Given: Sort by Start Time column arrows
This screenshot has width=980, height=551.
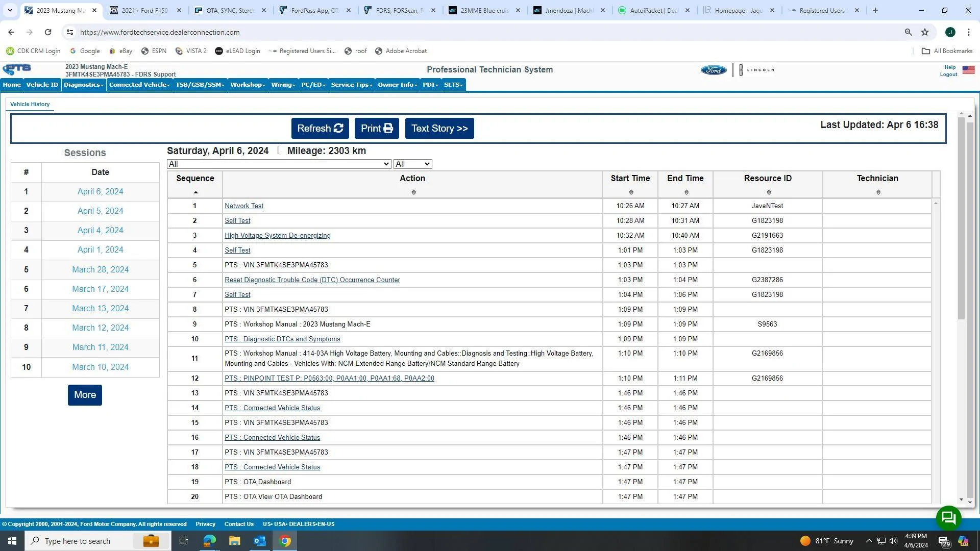Looking at the screenshot, I should 631,192.
